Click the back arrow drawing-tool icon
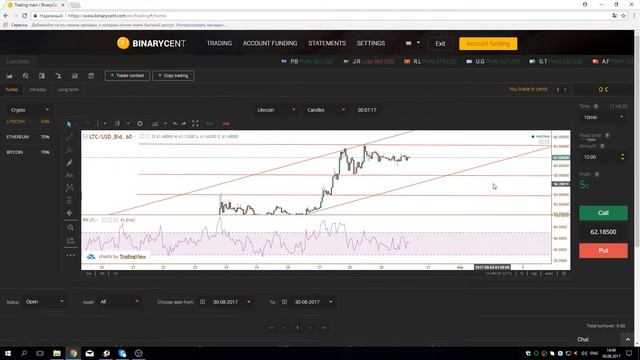The height and width of the screenshot is (360, 640). 69,213
